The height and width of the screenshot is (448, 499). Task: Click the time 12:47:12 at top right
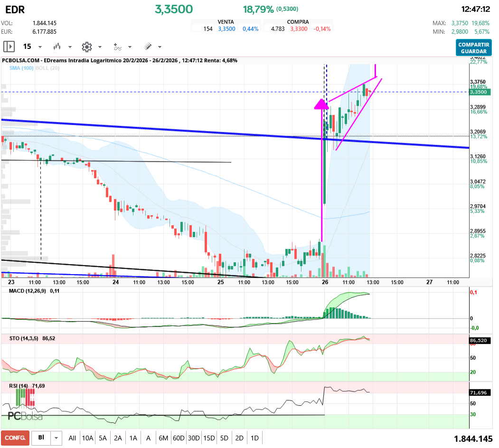point(475,9)
